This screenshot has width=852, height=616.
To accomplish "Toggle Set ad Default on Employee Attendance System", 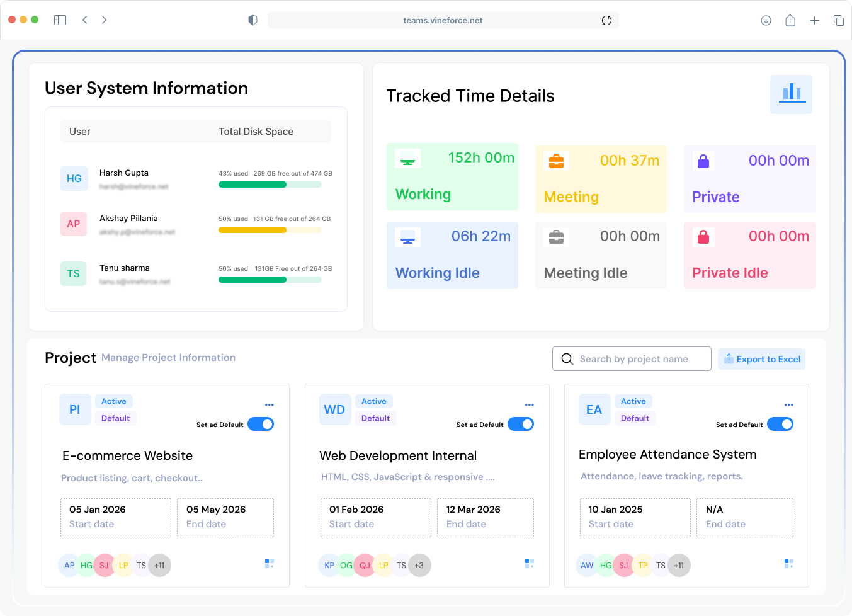I will click(x=780, y=424).
